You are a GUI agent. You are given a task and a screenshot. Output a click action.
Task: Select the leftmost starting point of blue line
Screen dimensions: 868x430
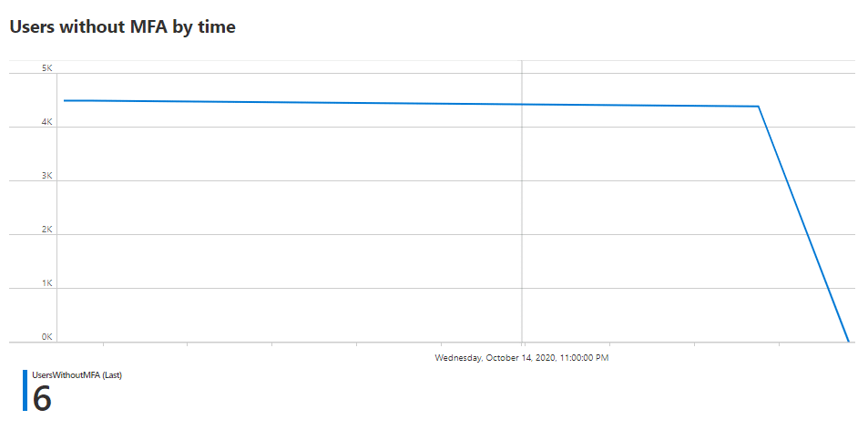65,100
